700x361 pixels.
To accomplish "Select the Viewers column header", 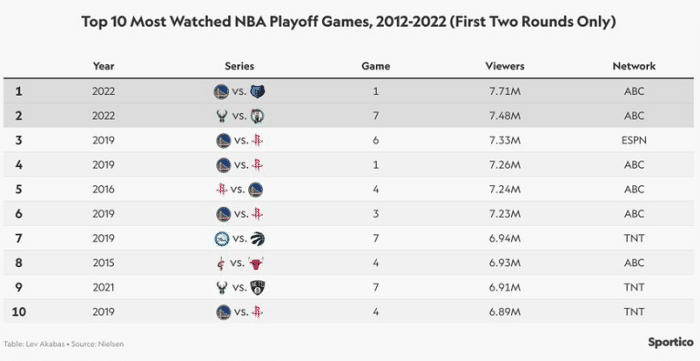I will tap(505, 66).
